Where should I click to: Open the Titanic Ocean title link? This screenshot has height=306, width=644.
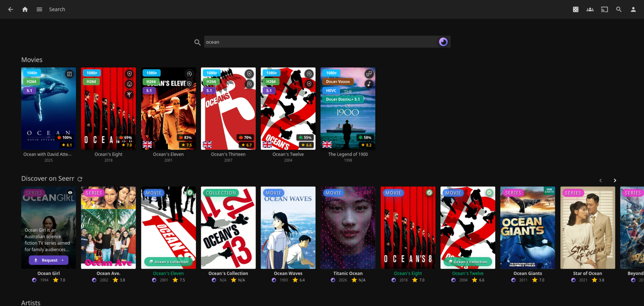348,273
